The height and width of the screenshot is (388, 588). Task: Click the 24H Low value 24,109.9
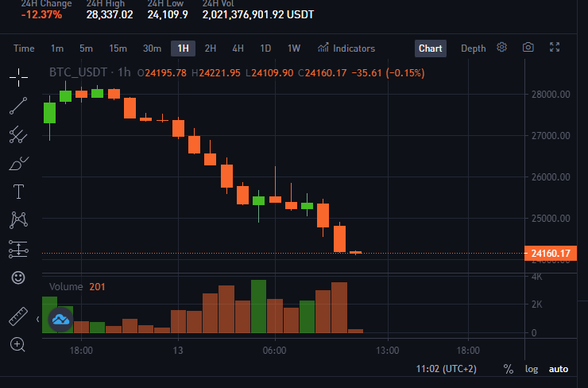tap(168, 14)
